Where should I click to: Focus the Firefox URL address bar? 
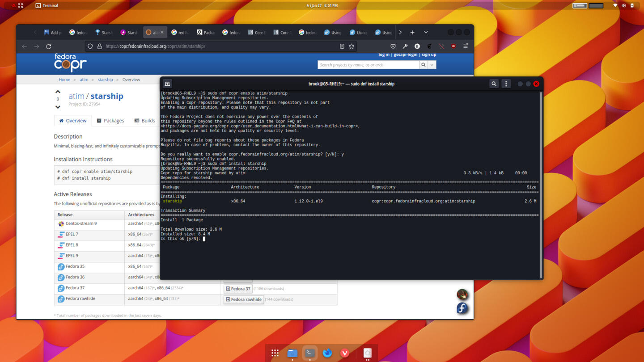221,46
